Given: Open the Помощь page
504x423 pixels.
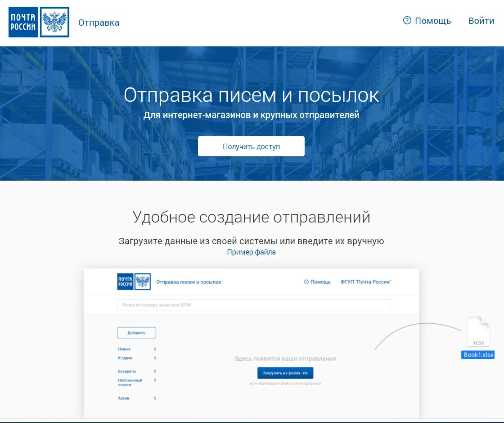Looking at the screenshot, I should [x=432, y=21].
